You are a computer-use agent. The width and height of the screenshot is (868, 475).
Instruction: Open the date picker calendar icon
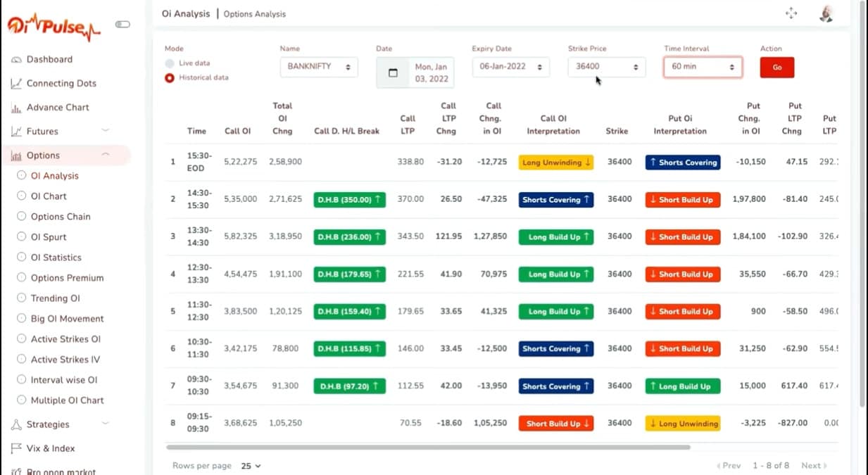coord(392,72)
